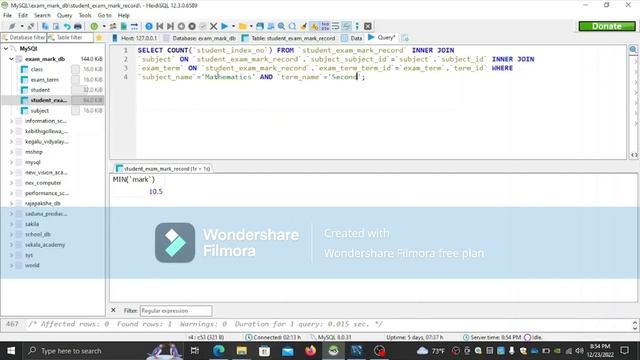Collapse the MySQL root tree node
640x360 pixels.
[x=6, y=49]
